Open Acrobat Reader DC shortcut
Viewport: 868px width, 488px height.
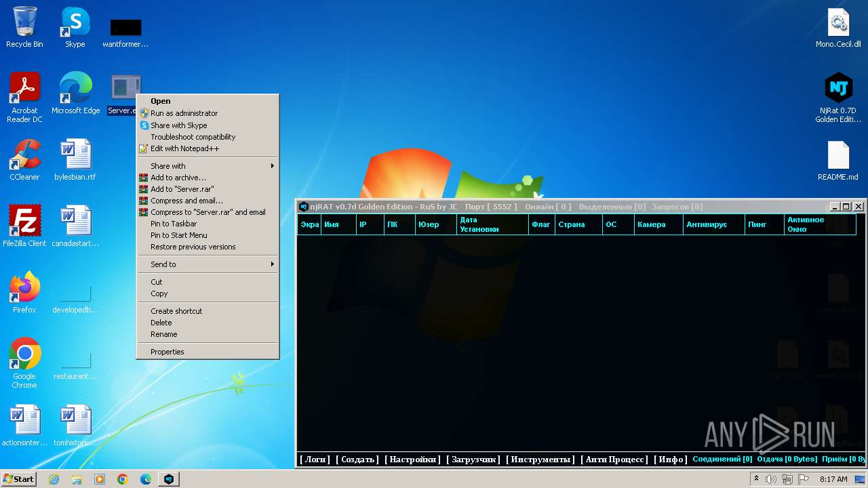click(24, 98)
